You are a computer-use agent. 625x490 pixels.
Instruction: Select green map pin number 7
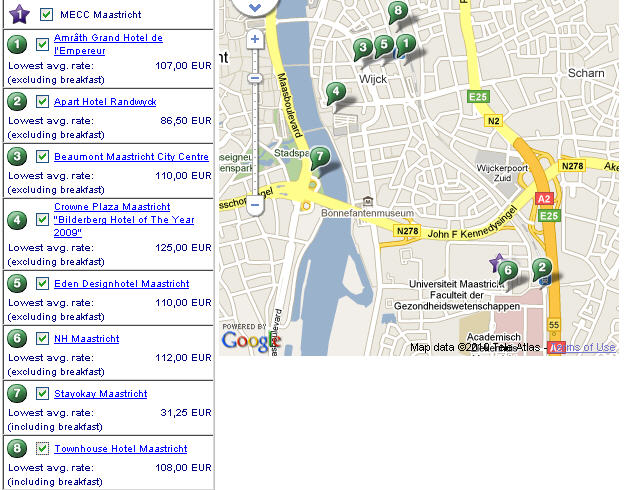(x=319, y=157)
